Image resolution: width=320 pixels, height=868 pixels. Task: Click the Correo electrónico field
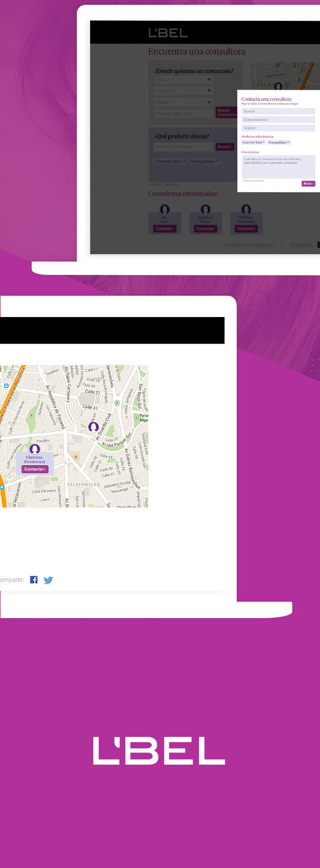coord(278,120)
